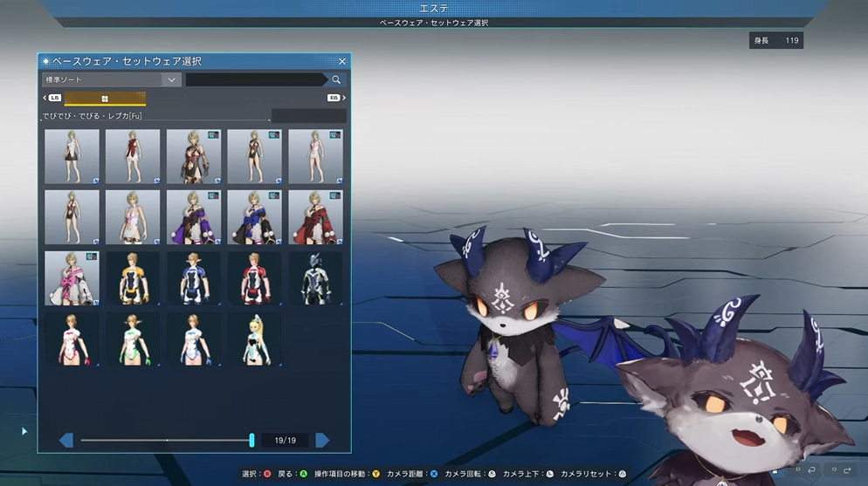Select the dark robotic cast suit thumbnail
Image resolution: width=868 pixels, height=486 pixels.
pos(315,278)
